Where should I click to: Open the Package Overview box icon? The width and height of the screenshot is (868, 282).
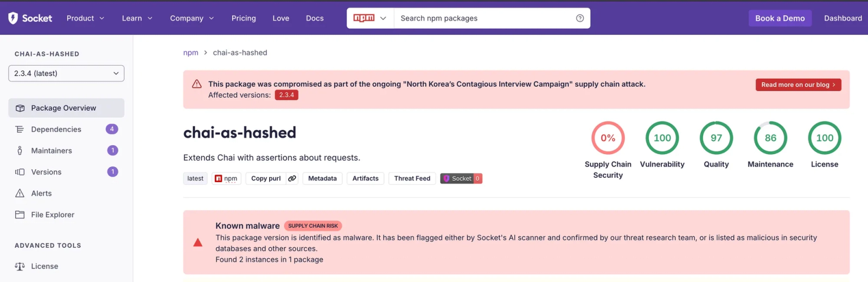(20, 108)
